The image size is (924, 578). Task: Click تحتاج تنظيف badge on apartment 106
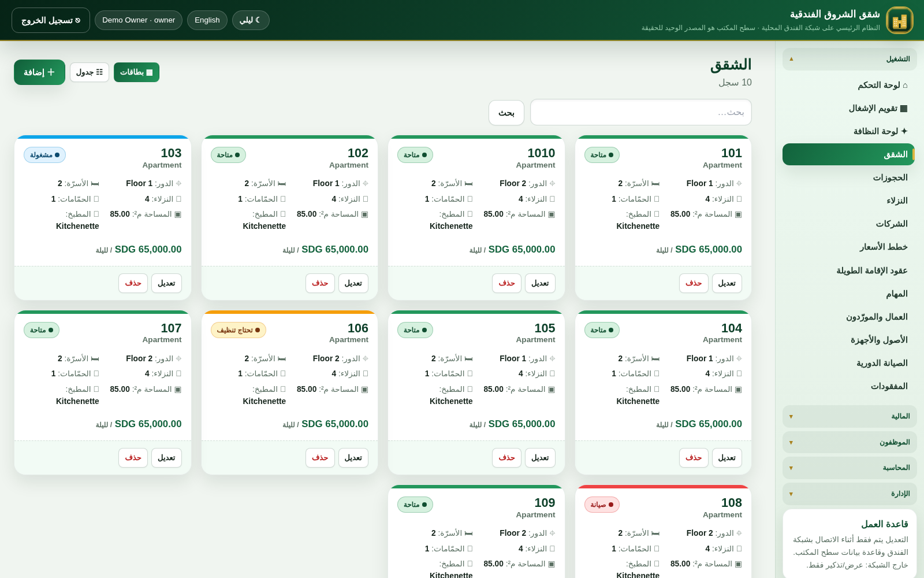click(239, 330)
